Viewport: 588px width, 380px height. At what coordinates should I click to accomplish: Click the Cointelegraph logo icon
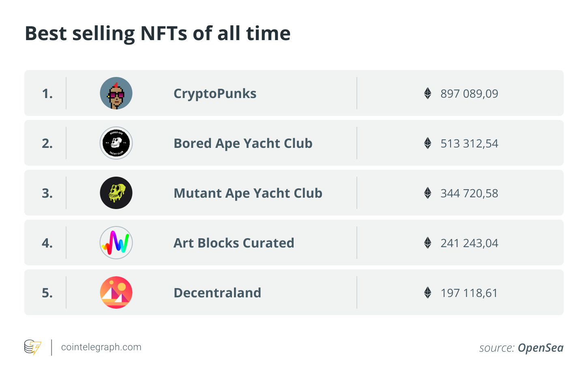pos(32,347)
